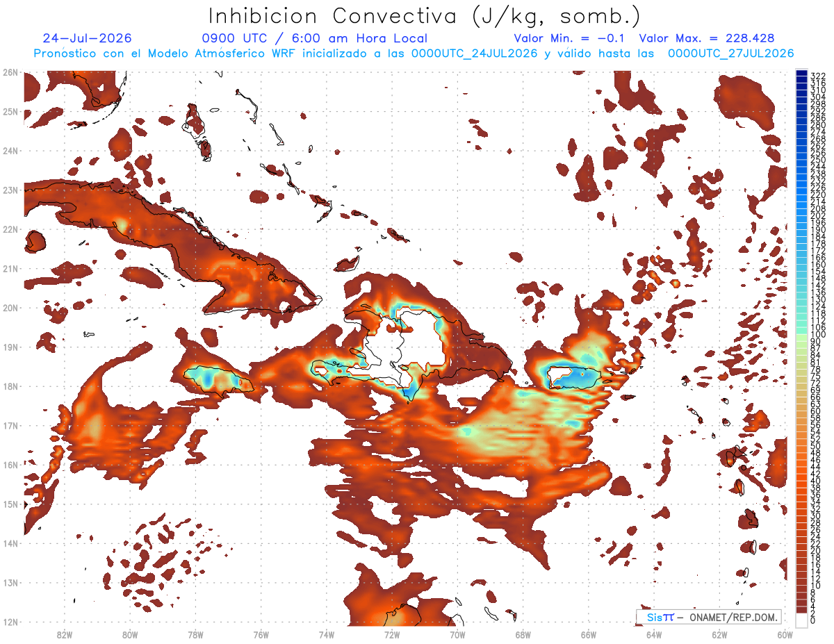This screenshot has height=644, width=834.
Task: Click the 26N latitude label
Action: coord(10,72)
